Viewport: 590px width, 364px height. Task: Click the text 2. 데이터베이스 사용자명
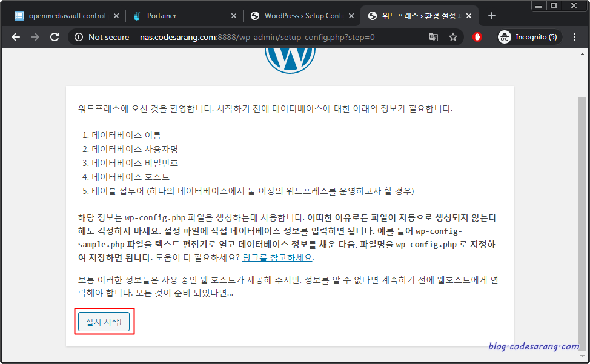[130, 149]
